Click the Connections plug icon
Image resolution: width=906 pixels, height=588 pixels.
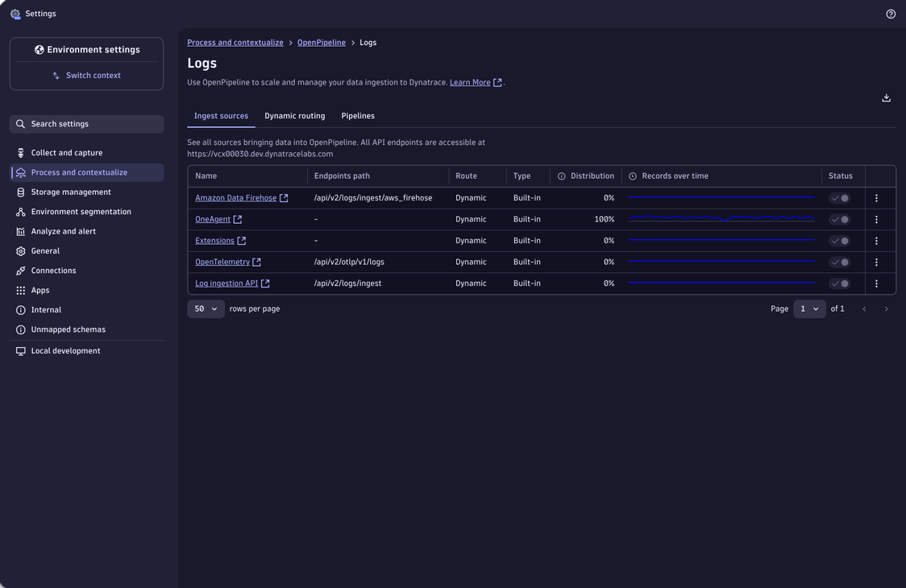19,271
